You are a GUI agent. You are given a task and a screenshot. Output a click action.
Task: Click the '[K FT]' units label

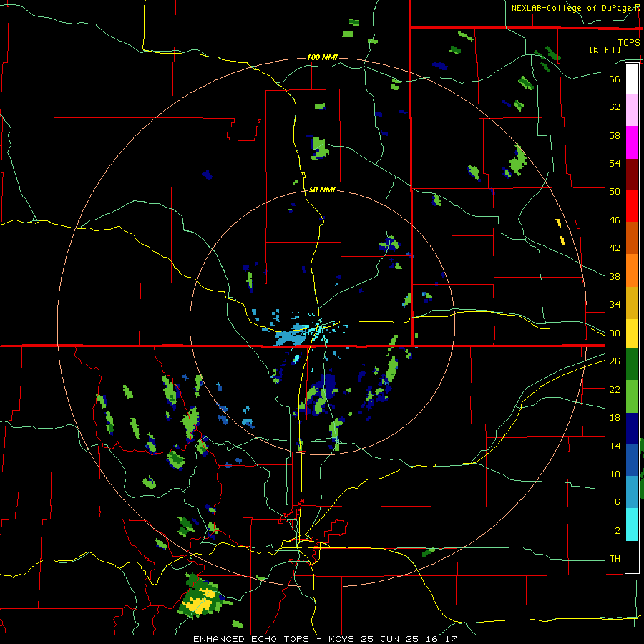(x=605, y=49)
